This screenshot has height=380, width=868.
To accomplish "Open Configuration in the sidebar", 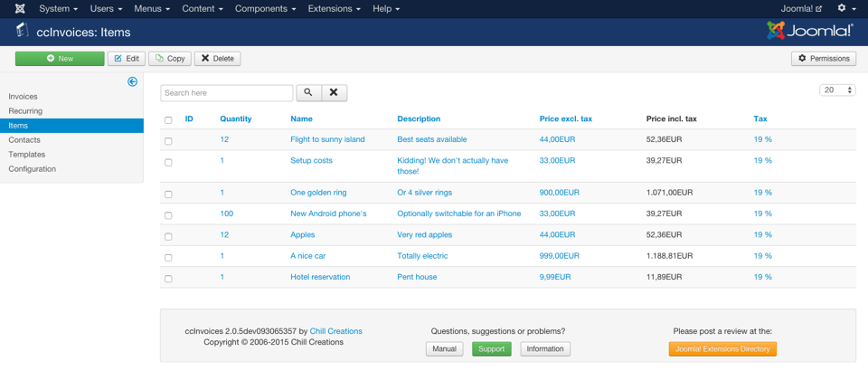I will click(x=32, y=169).
